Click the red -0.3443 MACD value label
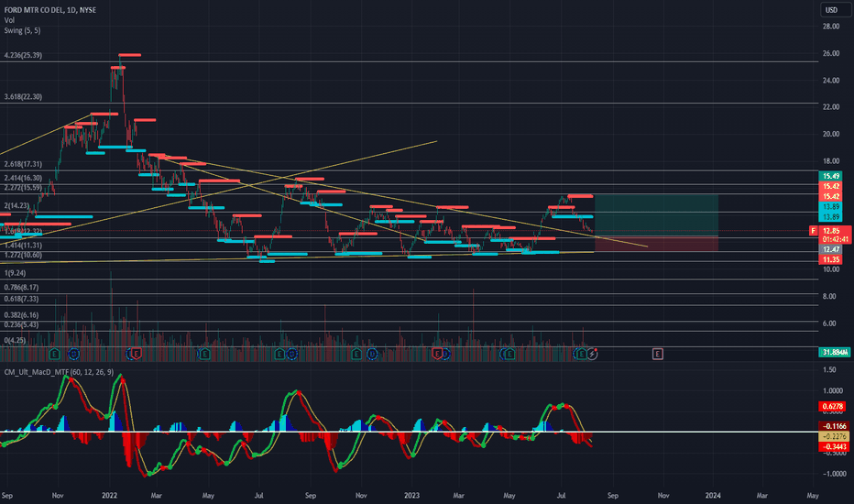 point(835,447)
